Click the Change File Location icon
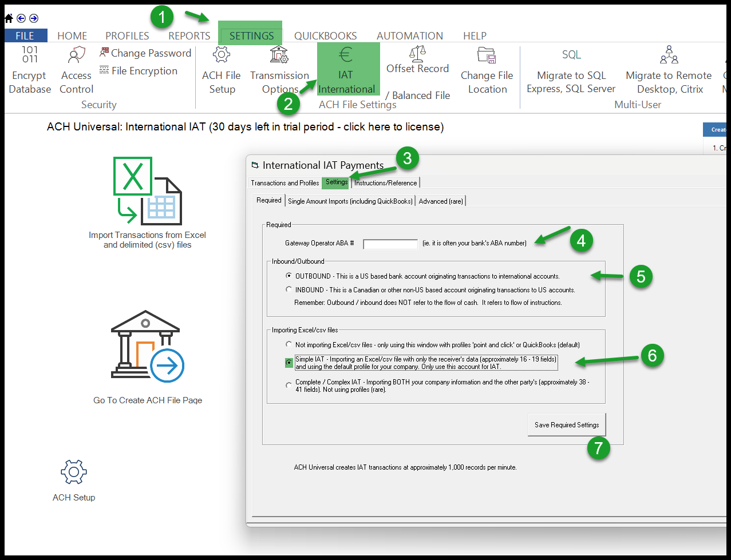The height and width of the screenshot is (560, 731). pyautogui.click(x=487, y=55)
